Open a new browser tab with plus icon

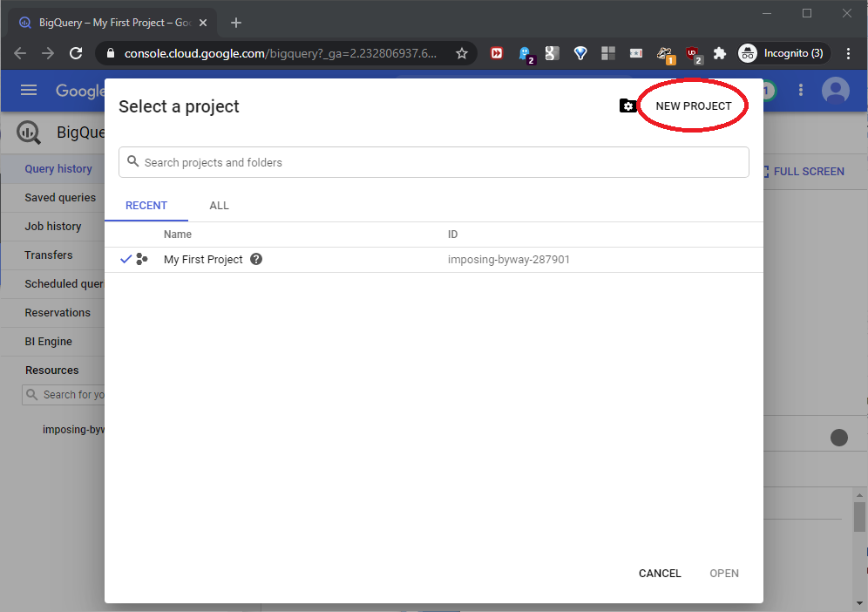coord(236,23)
